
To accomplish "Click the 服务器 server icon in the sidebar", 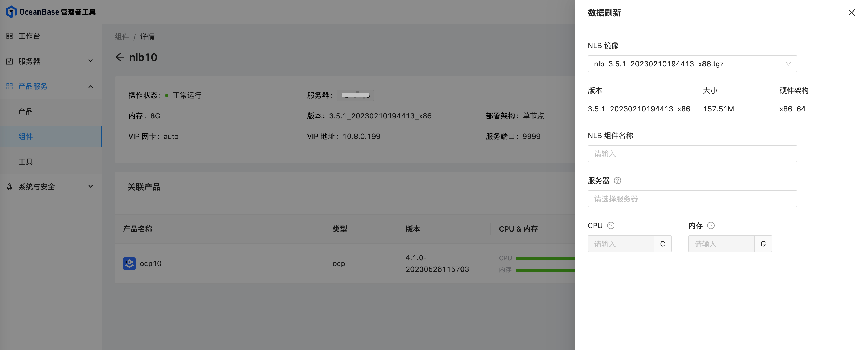I will [x=9, y=61].
